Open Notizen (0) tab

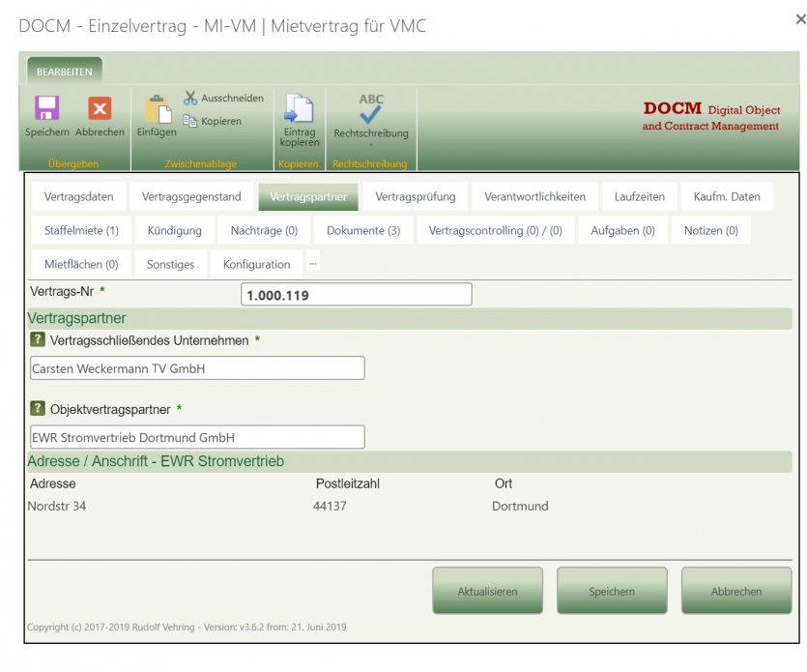coord(710,230)
